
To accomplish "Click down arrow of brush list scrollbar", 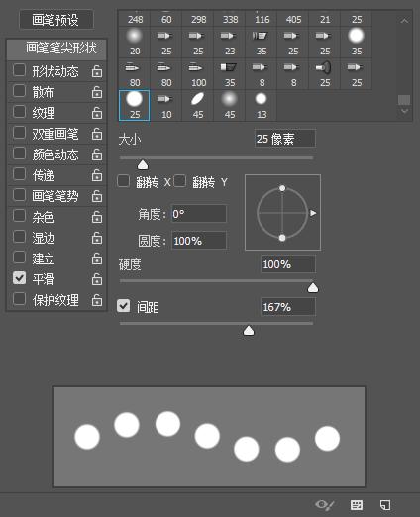I will (404, 111).
